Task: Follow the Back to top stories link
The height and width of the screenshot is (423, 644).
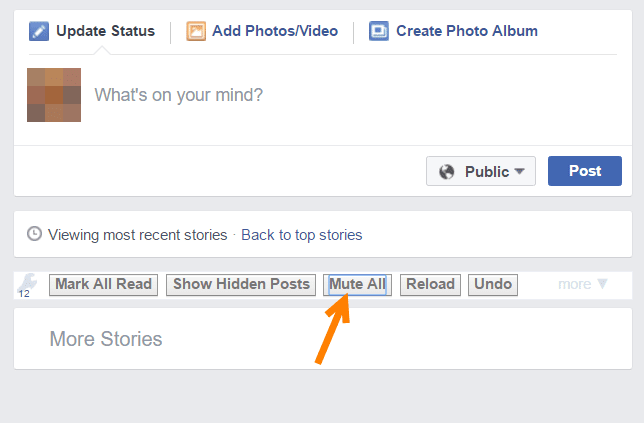Action: tap(301, 235)
